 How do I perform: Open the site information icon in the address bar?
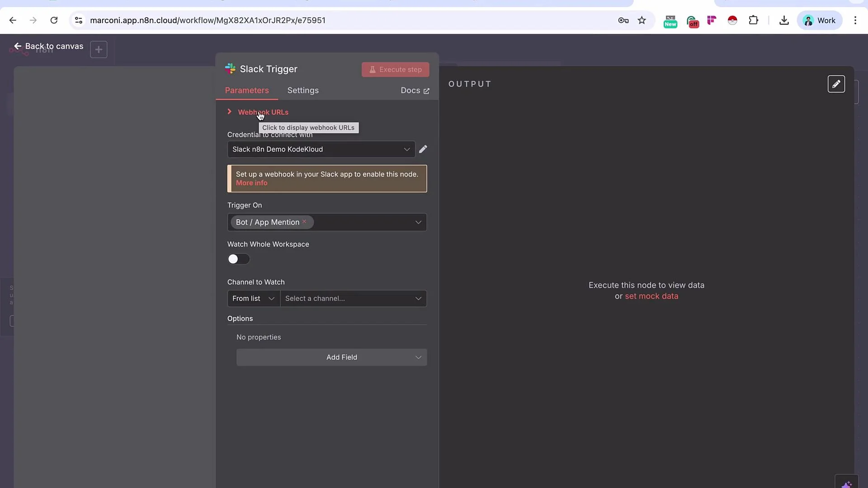(x=79, y=20)
